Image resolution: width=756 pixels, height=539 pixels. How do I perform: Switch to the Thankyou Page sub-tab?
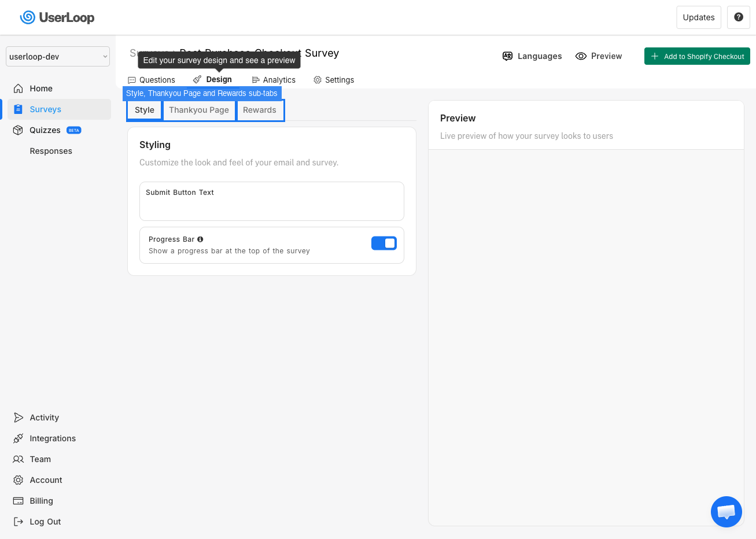point(199,110)
